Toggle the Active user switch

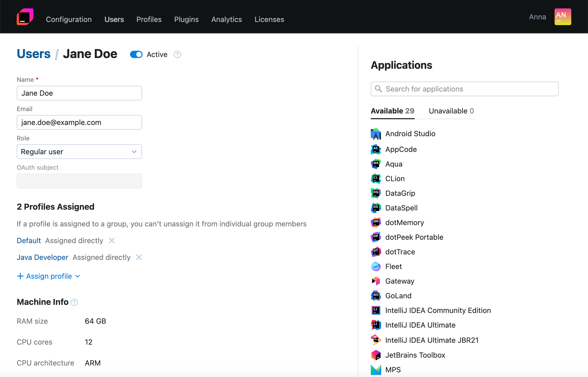[136, 54]
